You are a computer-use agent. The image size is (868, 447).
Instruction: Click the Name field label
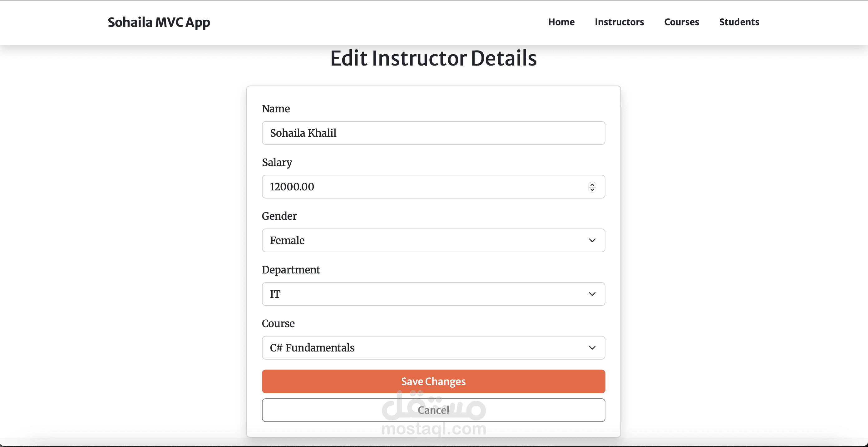tap(276, 109)
